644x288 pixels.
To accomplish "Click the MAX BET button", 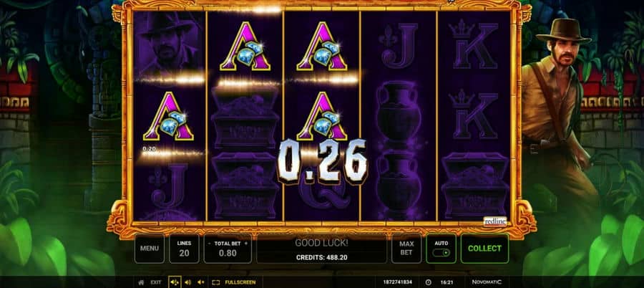I will (406, 249).
